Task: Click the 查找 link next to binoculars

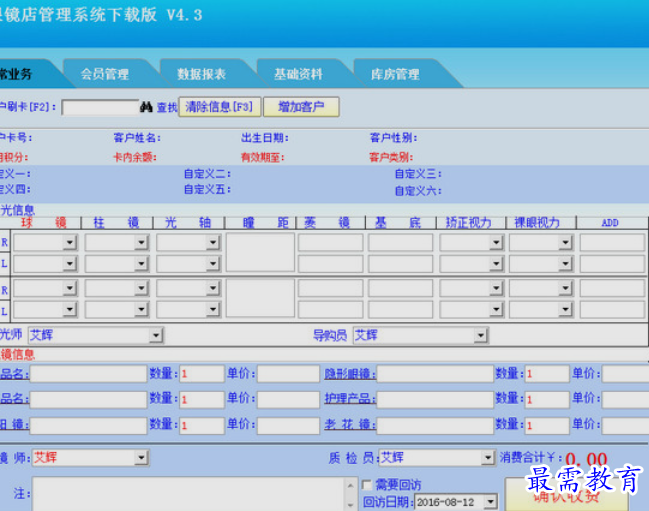Action: pyautogui.click(x=167, y=108)
